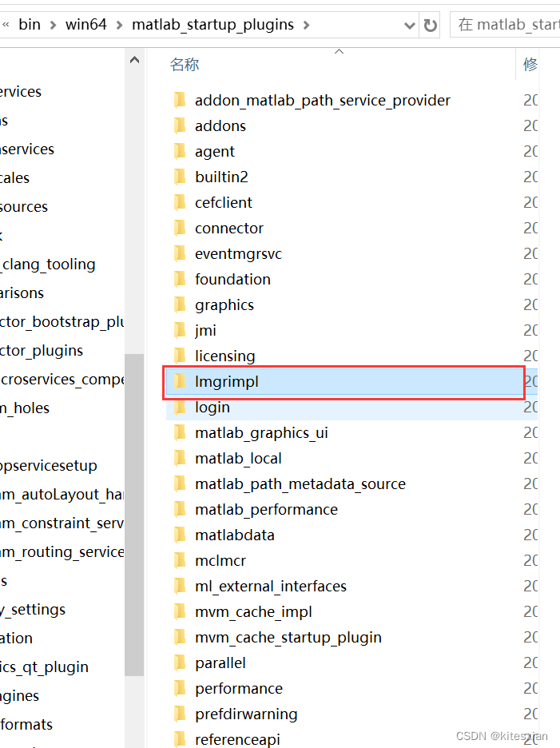Go to the bin folder breadcrumb
The image size is (560, 748).
[x=30, y=24]
